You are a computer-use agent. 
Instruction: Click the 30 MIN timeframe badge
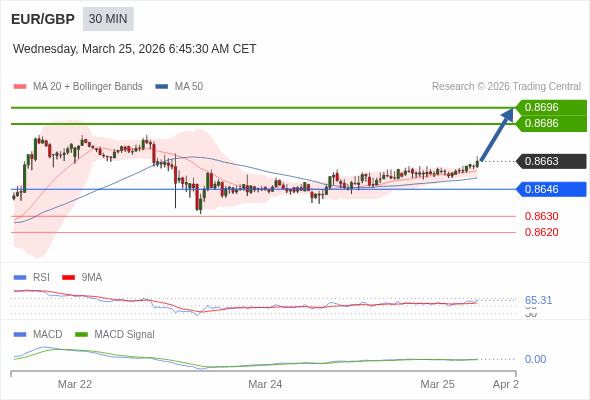click(x=108, y=19)
